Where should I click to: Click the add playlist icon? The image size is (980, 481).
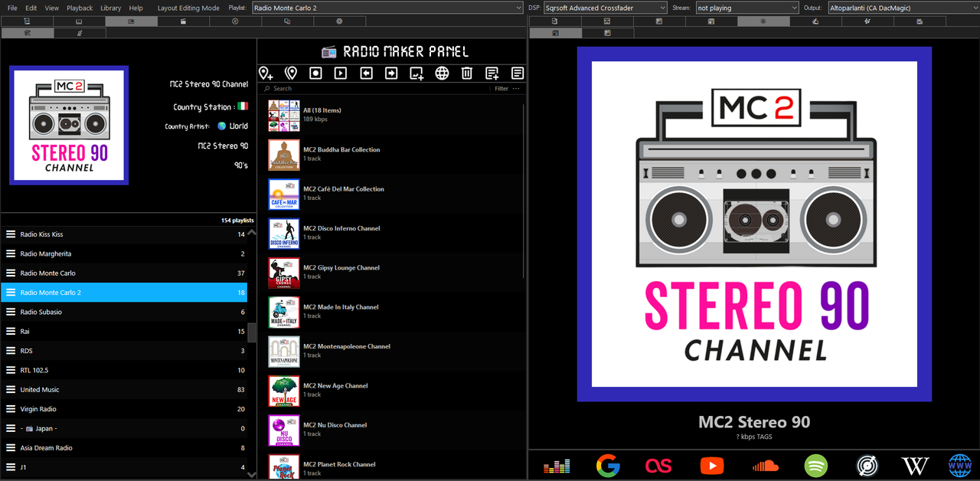[x=492, y=73]
